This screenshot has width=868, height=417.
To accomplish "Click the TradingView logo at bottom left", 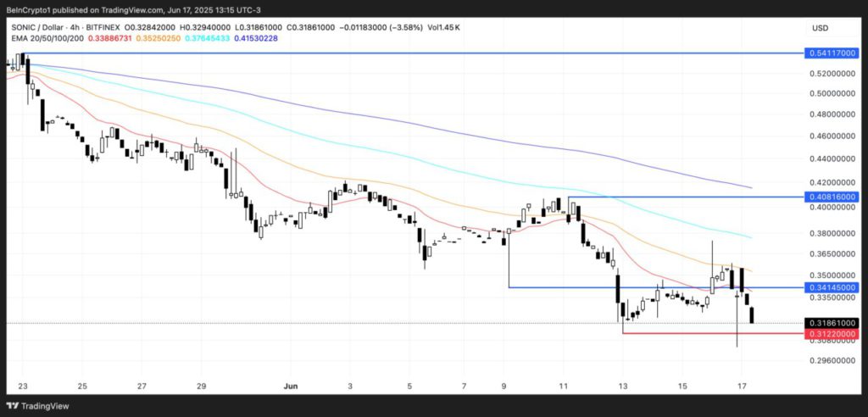I will click(38, 406).
